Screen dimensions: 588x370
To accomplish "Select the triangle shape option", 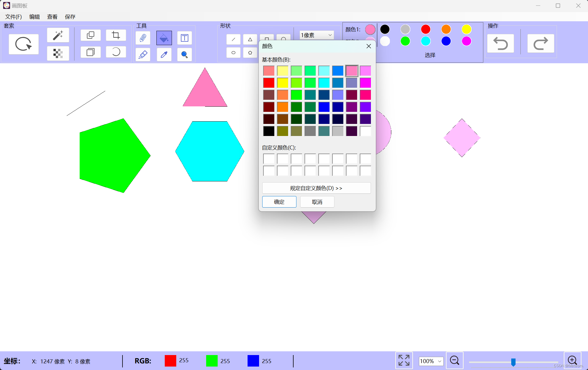I will (x=250, y=39).
